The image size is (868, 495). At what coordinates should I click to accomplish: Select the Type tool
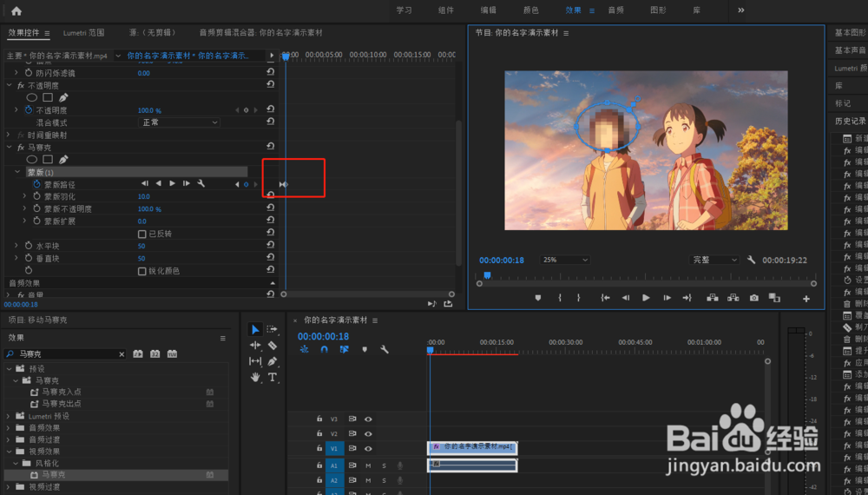coord(273,377)
